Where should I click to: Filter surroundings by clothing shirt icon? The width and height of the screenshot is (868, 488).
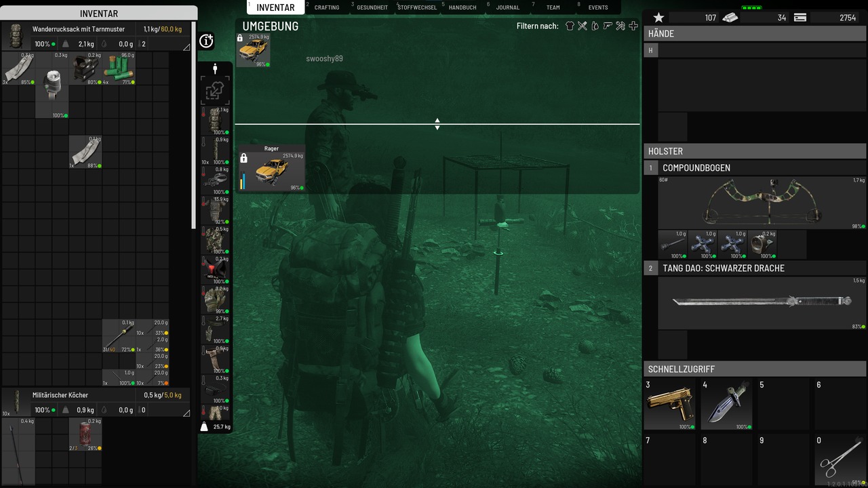click(x=570, y=26)
